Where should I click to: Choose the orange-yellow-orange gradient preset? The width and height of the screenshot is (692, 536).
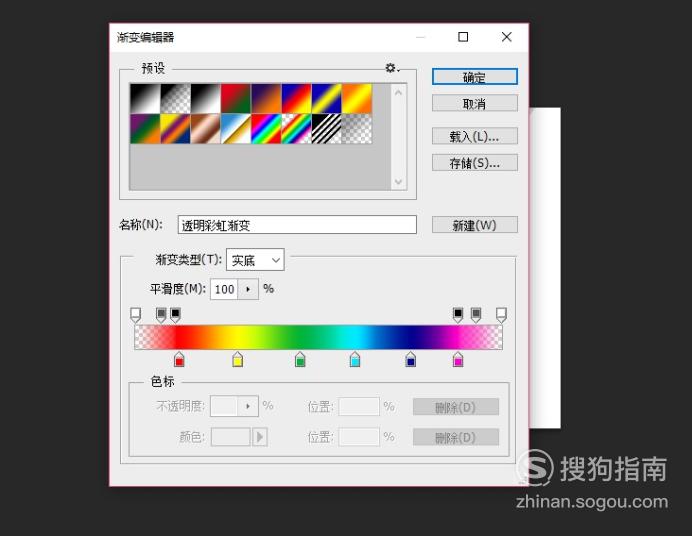[x=357, y=98]
